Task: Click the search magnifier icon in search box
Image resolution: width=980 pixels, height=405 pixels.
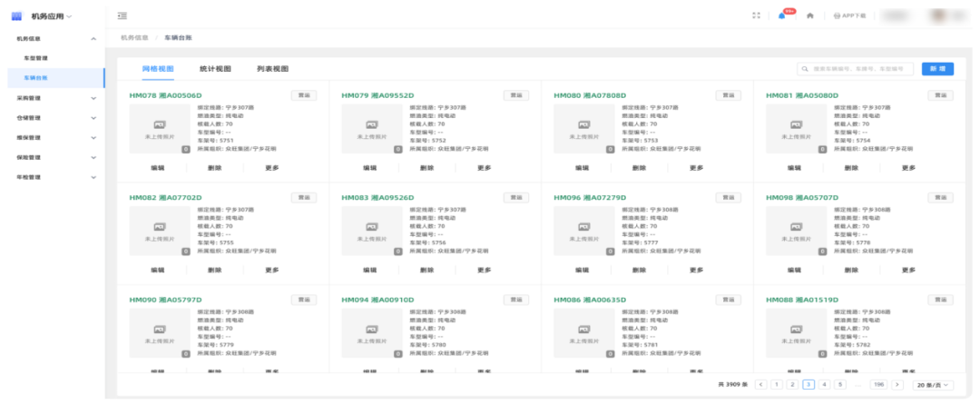Action: [806, 69]
